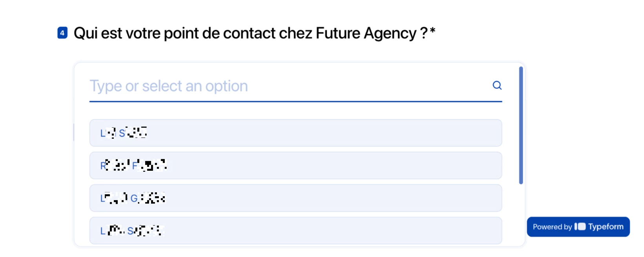Viewport: 644px width, 257px height.
Task: Focus the "Type or select an option" field
Action: (286, 86)
